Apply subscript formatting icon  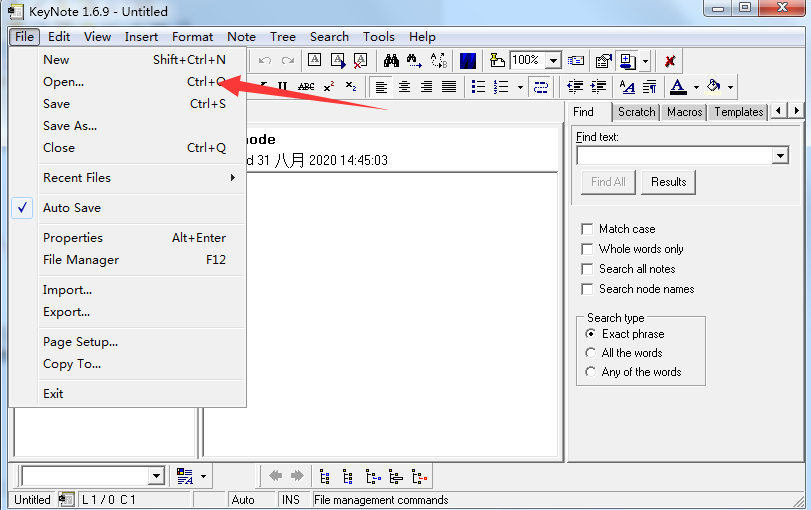coord(351,86)
